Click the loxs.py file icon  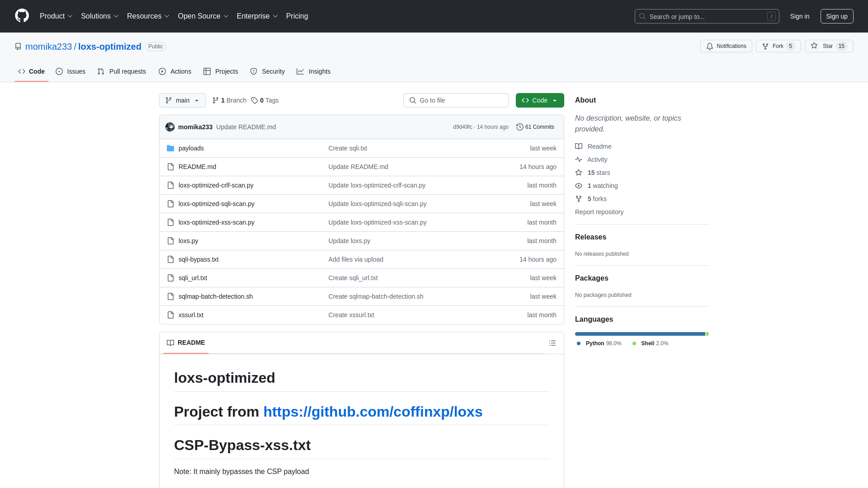tap(170, 241)
